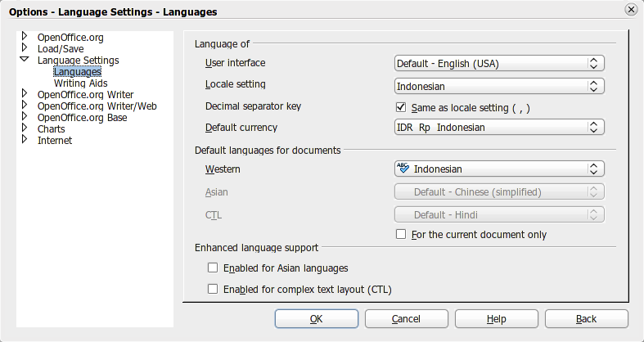Image resolution: width=644 pixels, height=342 pixels.
Task: Enable support for Asian languages
Action: coord(213,268)
